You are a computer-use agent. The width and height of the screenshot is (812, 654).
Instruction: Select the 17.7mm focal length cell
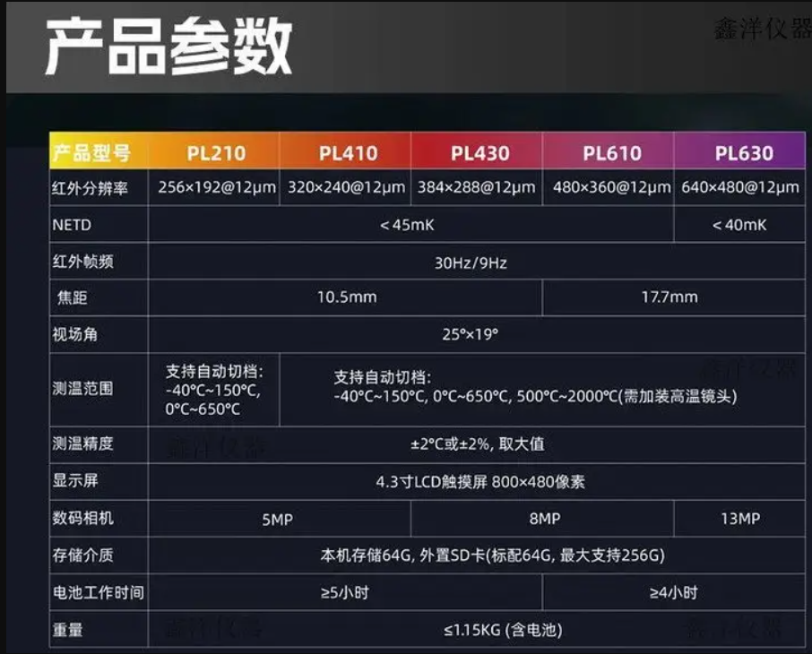[669, 297]
